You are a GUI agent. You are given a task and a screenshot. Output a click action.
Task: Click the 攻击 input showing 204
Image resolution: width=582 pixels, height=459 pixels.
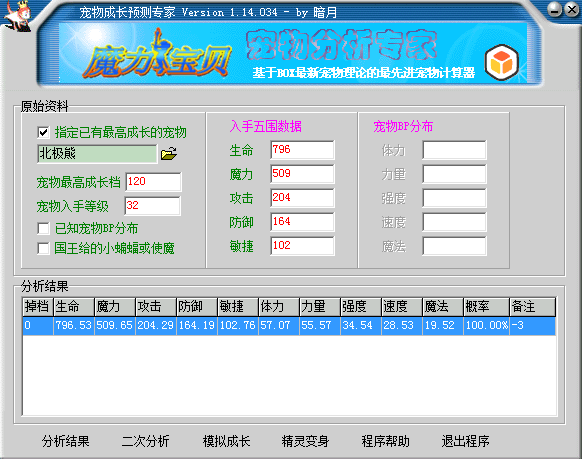pos(302,198)
